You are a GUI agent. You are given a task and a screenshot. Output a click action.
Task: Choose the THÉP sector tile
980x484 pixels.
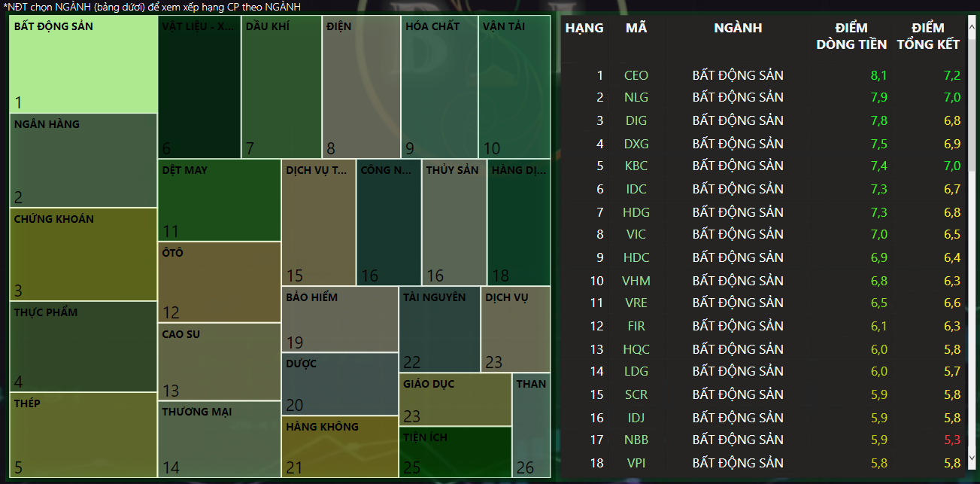[x=83, y=434]
